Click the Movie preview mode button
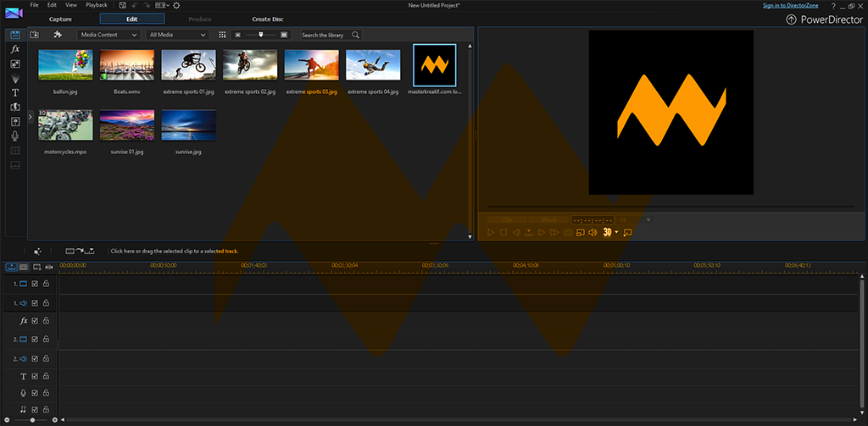The height and width of the screenshot is (426, 868). [x=548, y=219]
